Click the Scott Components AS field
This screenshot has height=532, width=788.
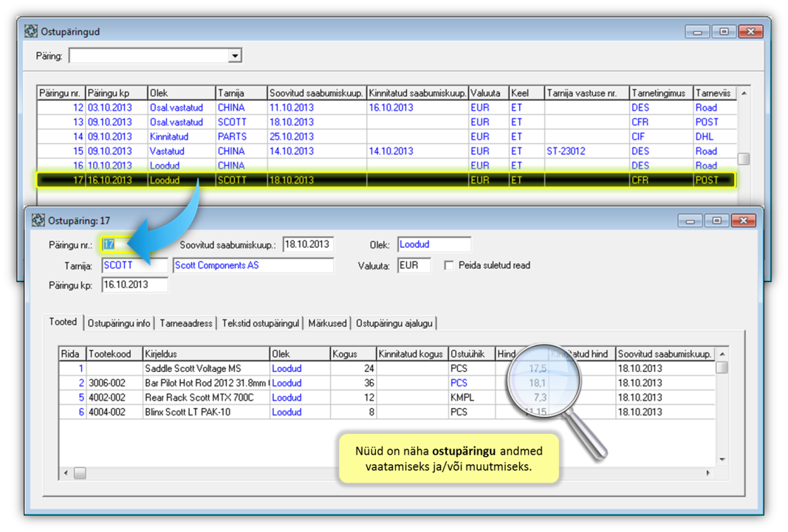pos(253,266)
